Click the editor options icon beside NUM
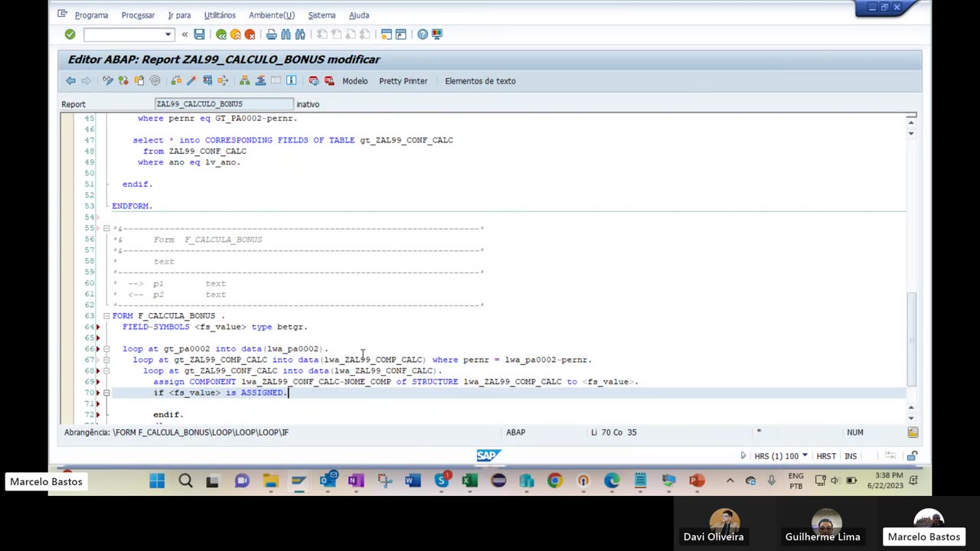Screen dimensions: 980x551 click(913, 432)
